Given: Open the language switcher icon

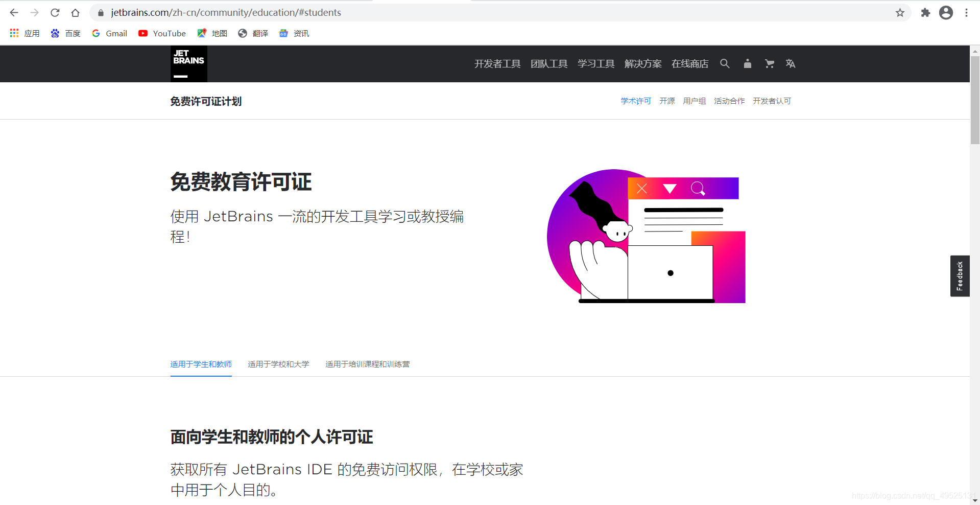Looking at the screenshot, I should coord(790,63).
